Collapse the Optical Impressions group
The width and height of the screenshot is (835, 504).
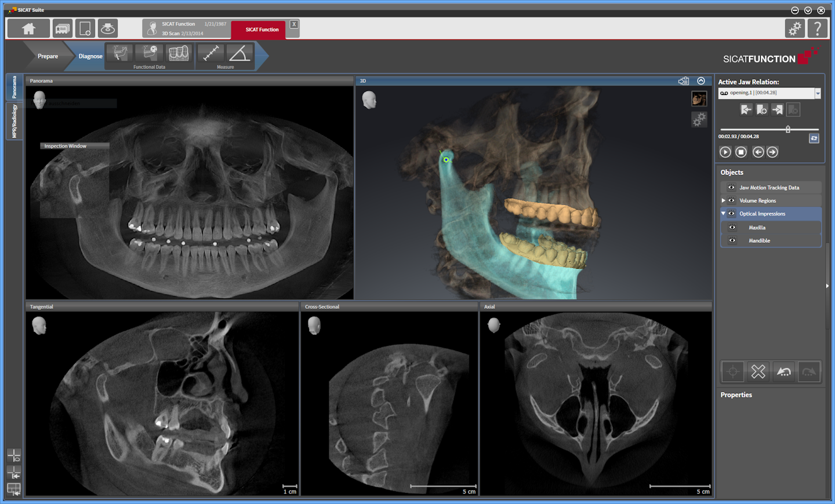[723, 214]
